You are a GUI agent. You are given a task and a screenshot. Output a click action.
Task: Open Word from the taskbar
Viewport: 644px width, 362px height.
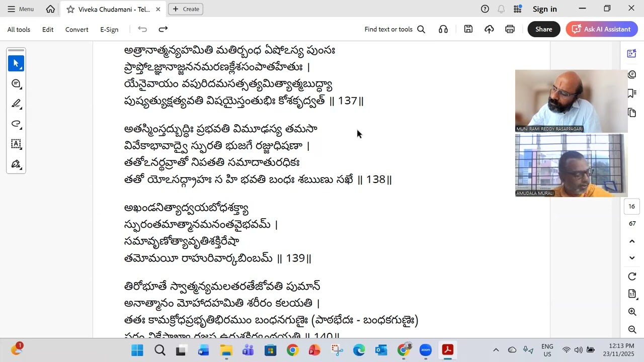[x=203, y=350]
